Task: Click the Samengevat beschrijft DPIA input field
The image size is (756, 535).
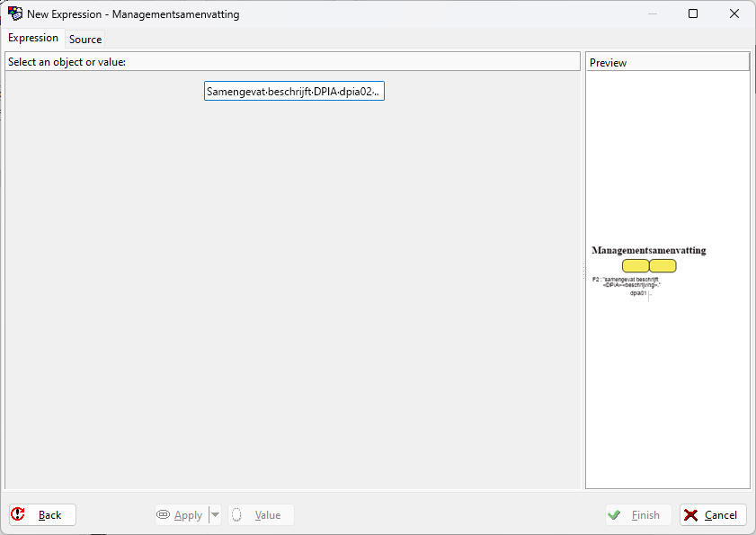Action: (x=294, y=92)
